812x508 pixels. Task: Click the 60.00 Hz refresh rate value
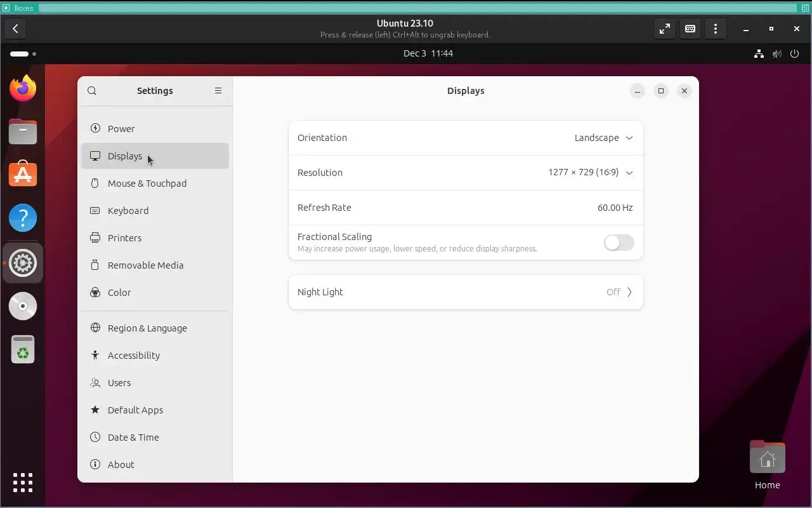click(615, 208)
